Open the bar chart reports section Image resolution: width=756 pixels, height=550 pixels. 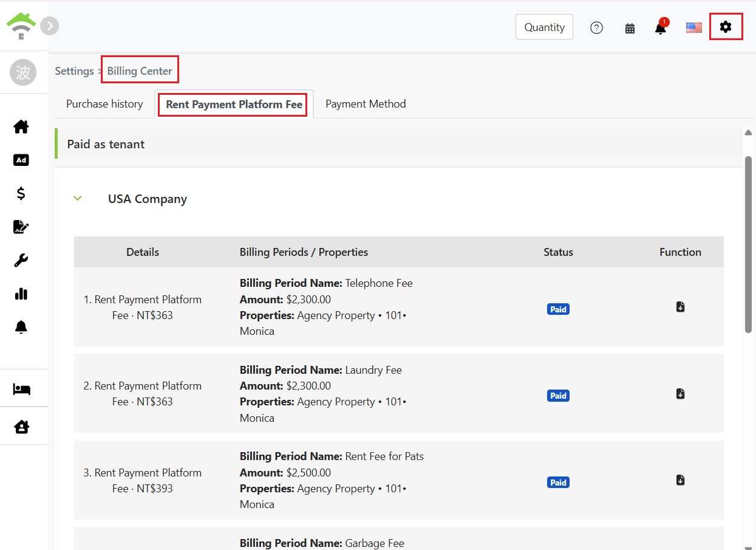[21, 294]
